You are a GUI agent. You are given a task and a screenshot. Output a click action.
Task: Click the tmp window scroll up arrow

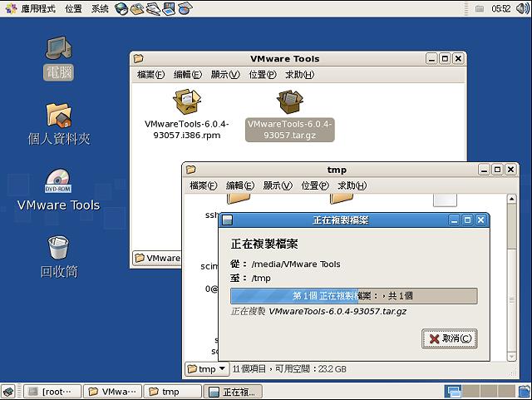tap(512, 199)
